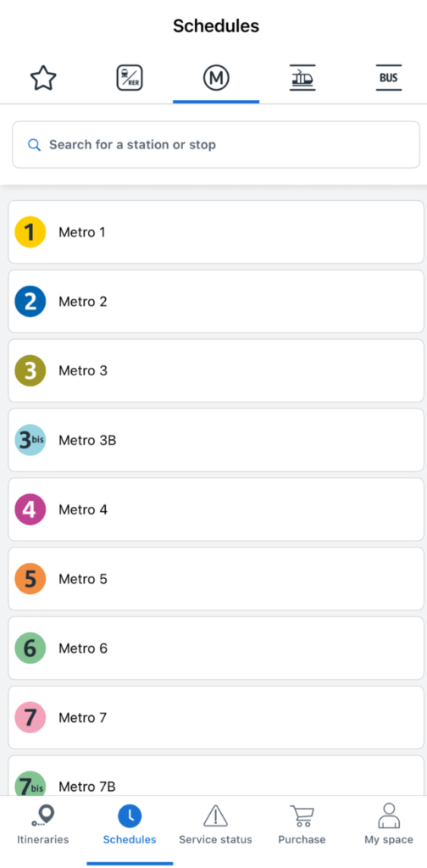Open the Service status tab
Image resolution: width=427 pixels, height=868 pixels.
(x=216, y=826)
